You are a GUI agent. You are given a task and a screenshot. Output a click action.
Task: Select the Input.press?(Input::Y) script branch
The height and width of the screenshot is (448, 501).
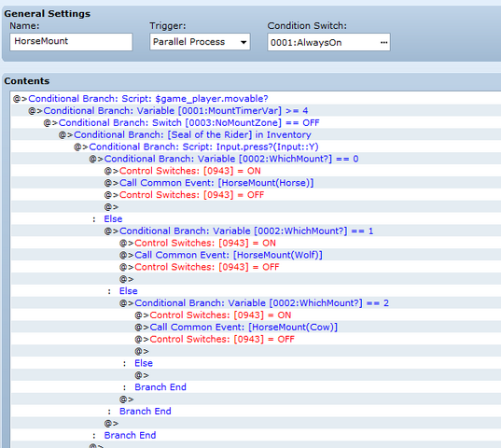[x=256, y=147]
